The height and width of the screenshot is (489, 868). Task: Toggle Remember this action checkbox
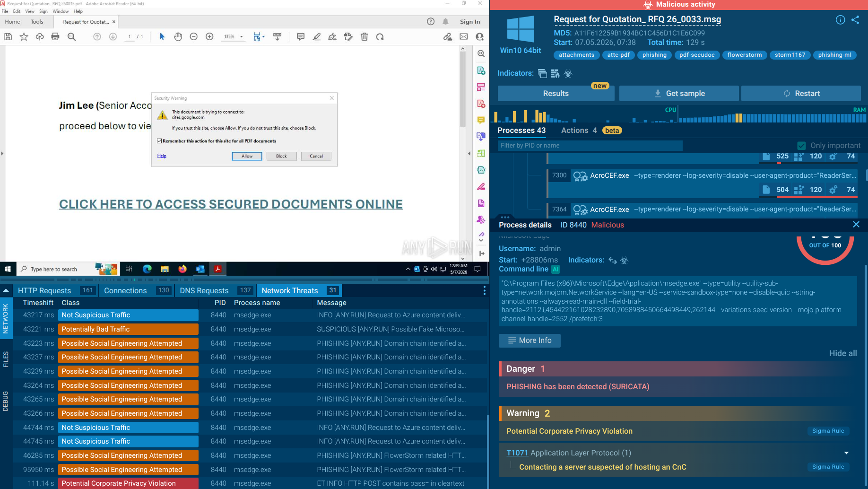coord(159,141)
